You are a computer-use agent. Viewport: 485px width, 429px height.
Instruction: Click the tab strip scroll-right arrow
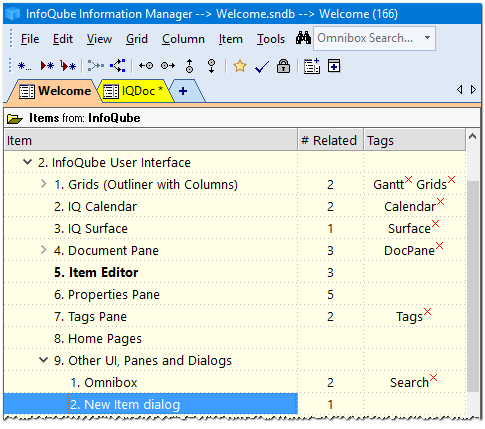click(x=473, y=90)
